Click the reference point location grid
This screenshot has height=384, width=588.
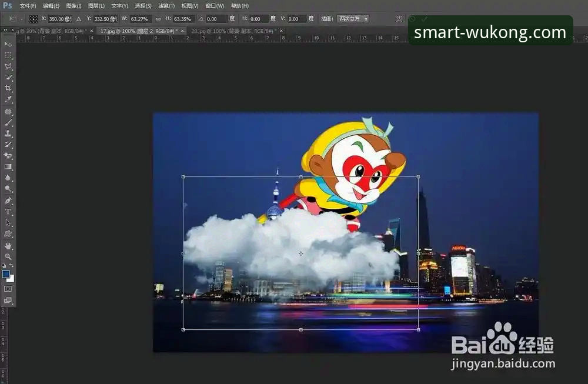pos(34,19)
